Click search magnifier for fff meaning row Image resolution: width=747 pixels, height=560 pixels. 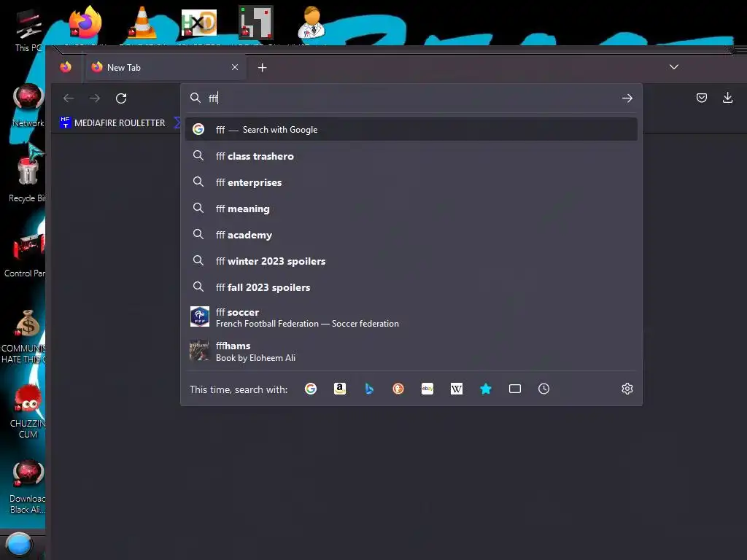pos(198,208)
